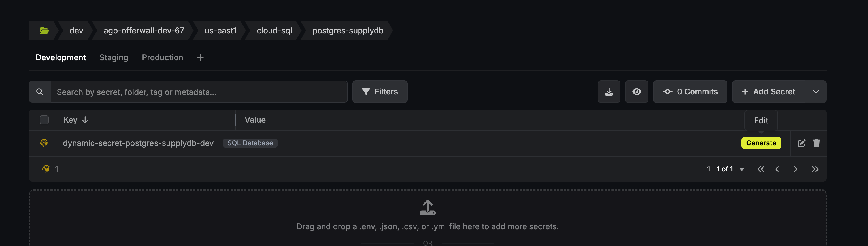The height and width of the screenshot is (246, 868).
Task: Click the root folder icon in breadcrumb
Action: click(44, 31)
